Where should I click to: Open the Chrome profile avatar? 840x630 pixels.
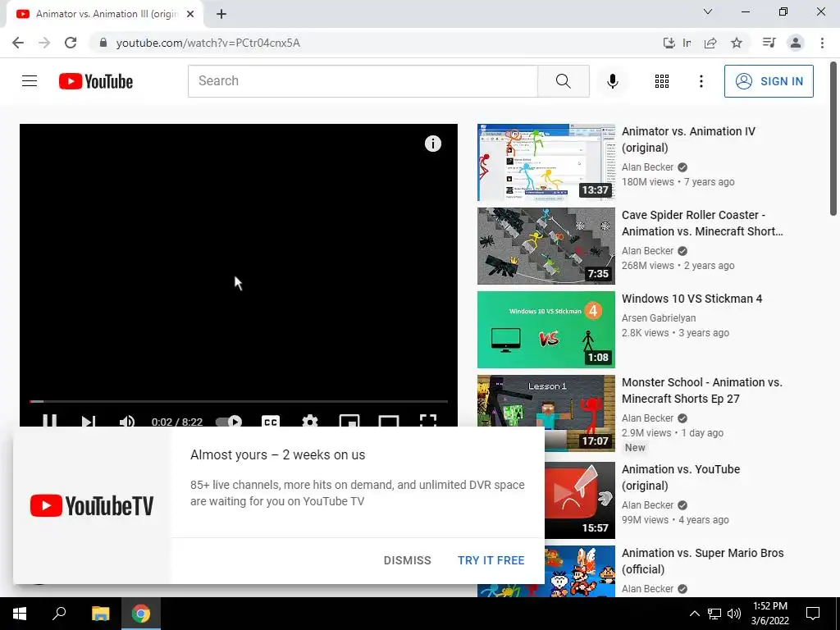pos(796,43)
